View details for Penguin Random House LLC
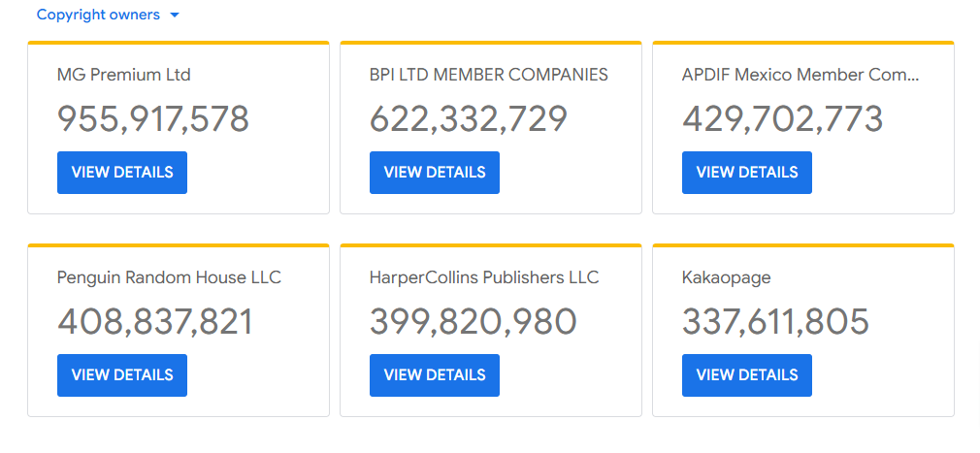980x453 pixels. tap(122, 375)
